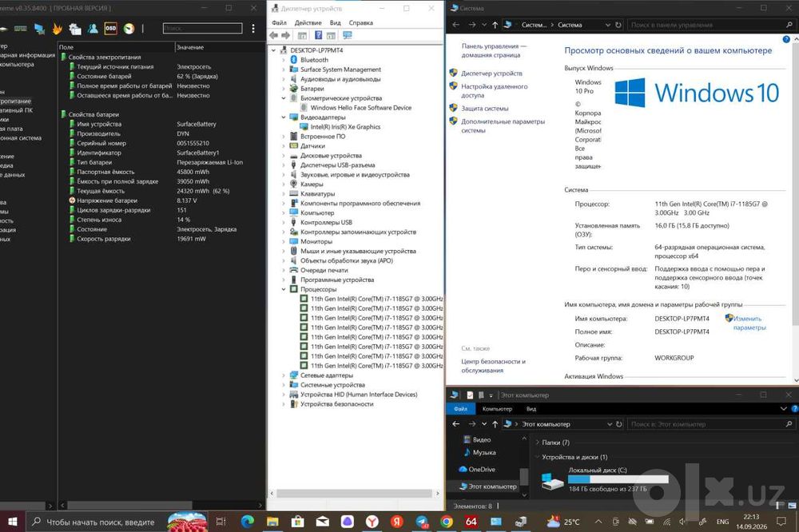
Task: Click the AIDA64 user profile toolbar icon
Action: tap(93, 29)
